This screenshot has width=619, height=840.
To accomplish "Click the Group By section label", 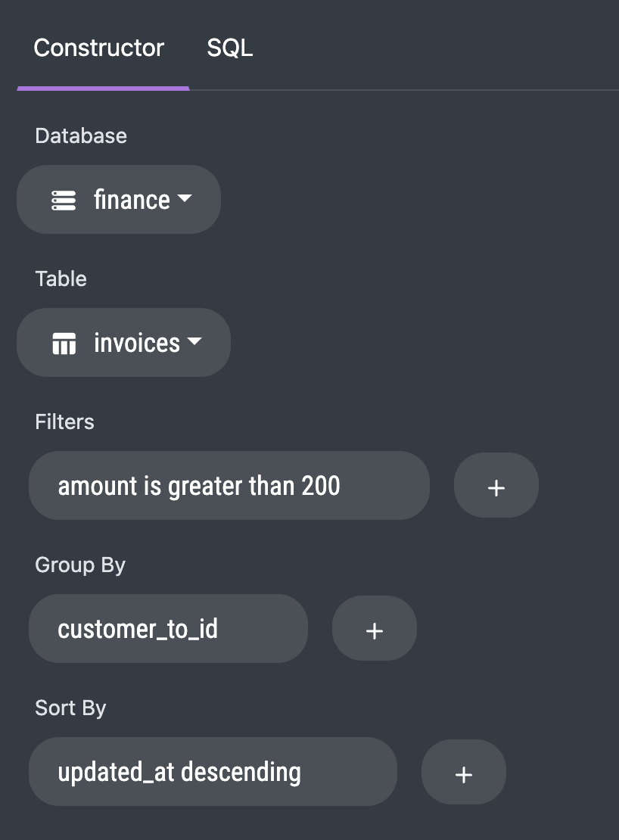I will [80, 565].
